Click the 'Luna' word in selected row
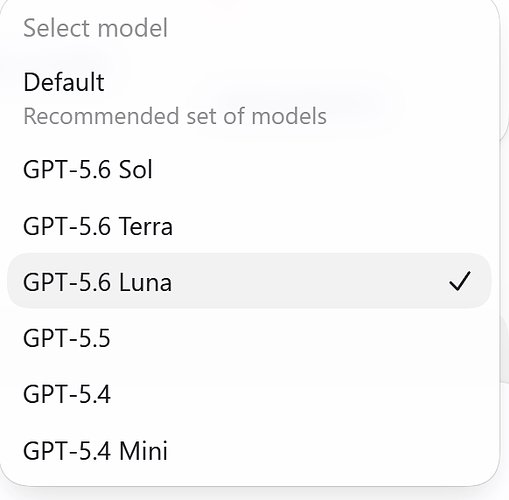 coord(145,282)
